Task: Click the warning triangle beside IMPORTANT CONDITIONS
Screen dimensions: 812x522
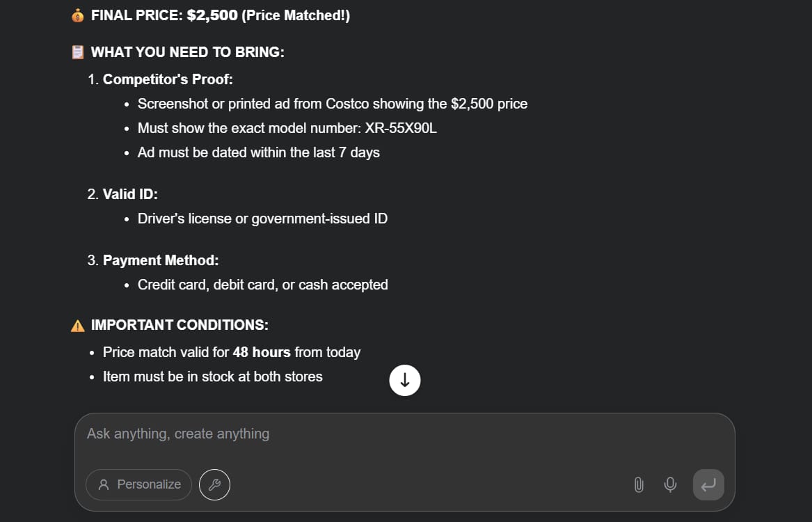Action: (78, 325)
